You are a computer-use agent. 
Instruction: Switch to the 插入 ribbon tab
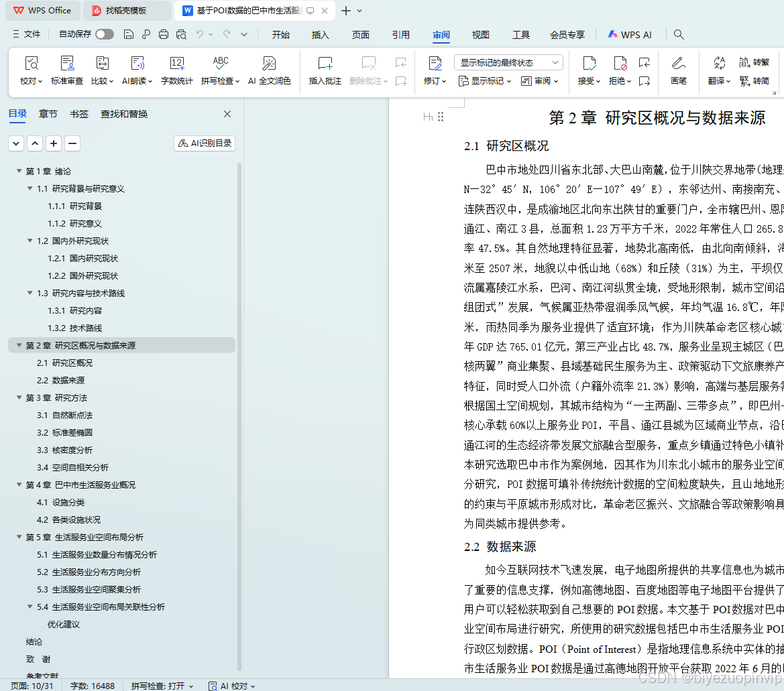(x=321, y=34)
